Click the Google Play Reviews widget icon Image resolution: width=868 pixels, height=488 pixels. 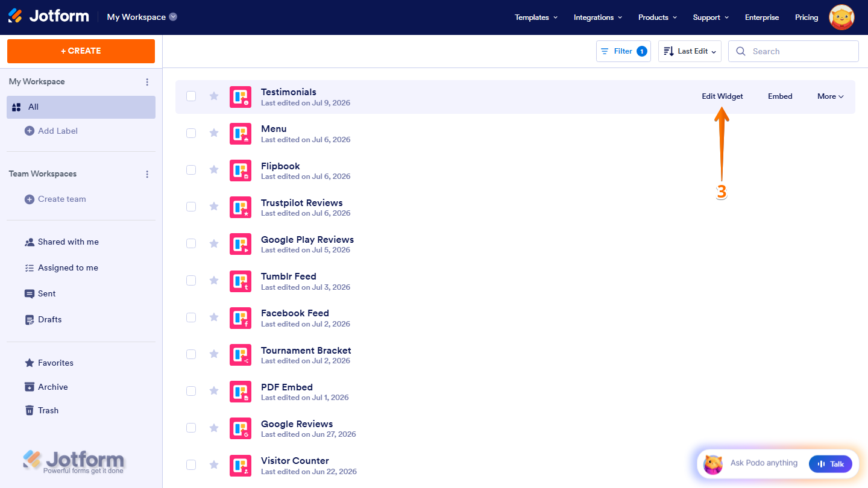241,244
